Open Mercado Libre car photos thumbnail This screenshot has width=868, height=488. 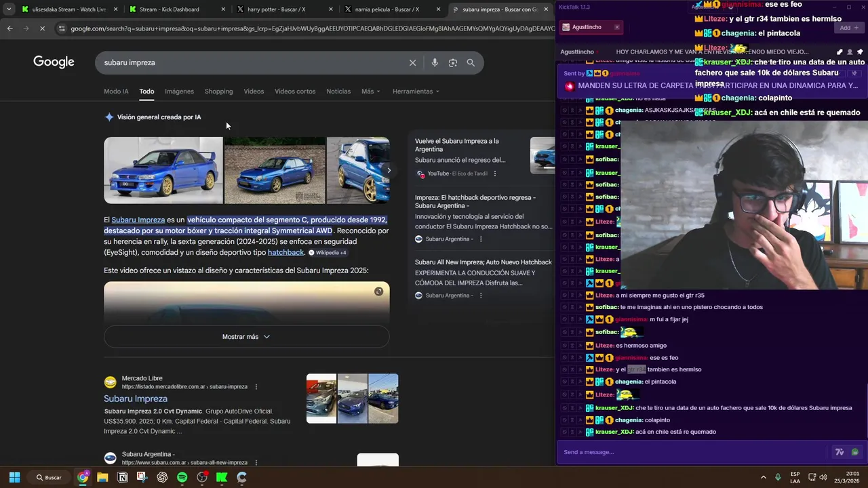click(x=352, y=399)
